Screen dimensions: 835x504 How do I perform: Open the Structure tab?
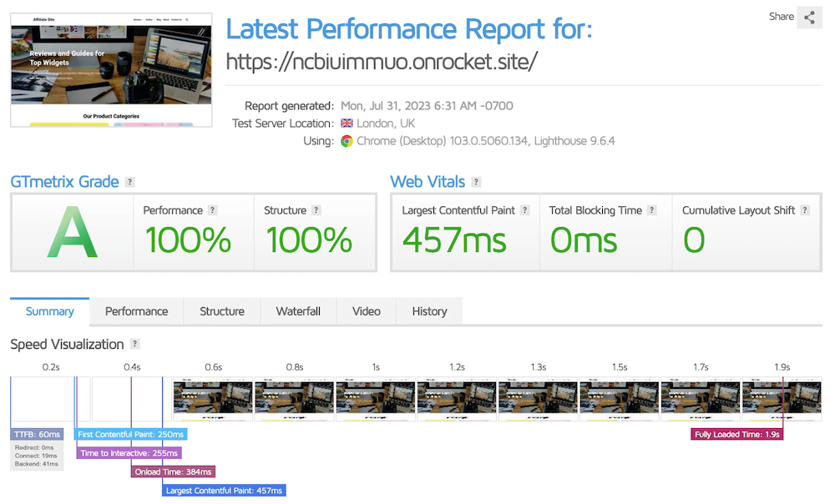[x=222, y=311]
